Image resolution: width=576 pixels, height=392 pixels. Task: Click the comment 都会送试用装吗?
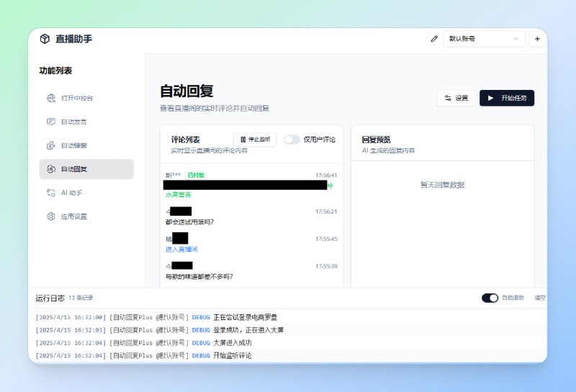[x=189, y=222]
